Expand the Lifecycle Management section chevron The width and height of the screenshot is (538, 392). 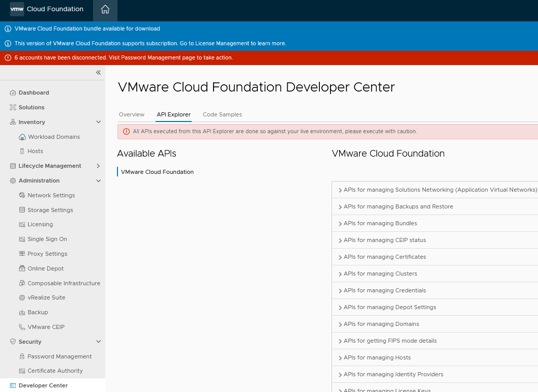tap(99, 166)
